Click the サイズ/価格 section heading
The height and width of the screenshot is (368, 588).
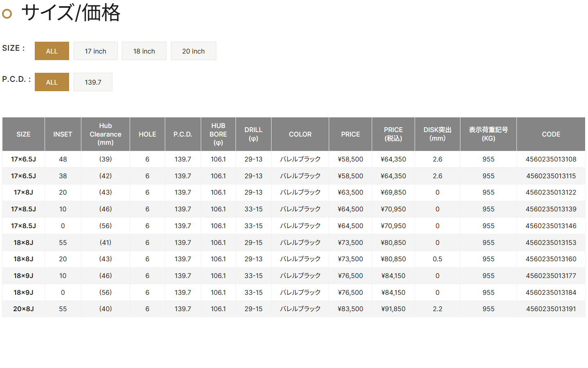coord(70,13)
